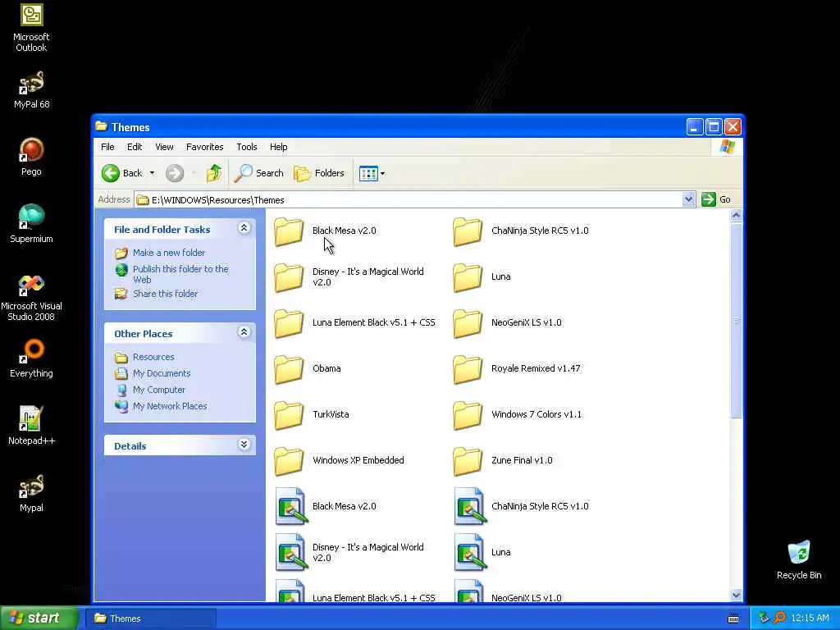Click the Views toolbar icon
The image size is (840, 630).
tap(368, 174)
